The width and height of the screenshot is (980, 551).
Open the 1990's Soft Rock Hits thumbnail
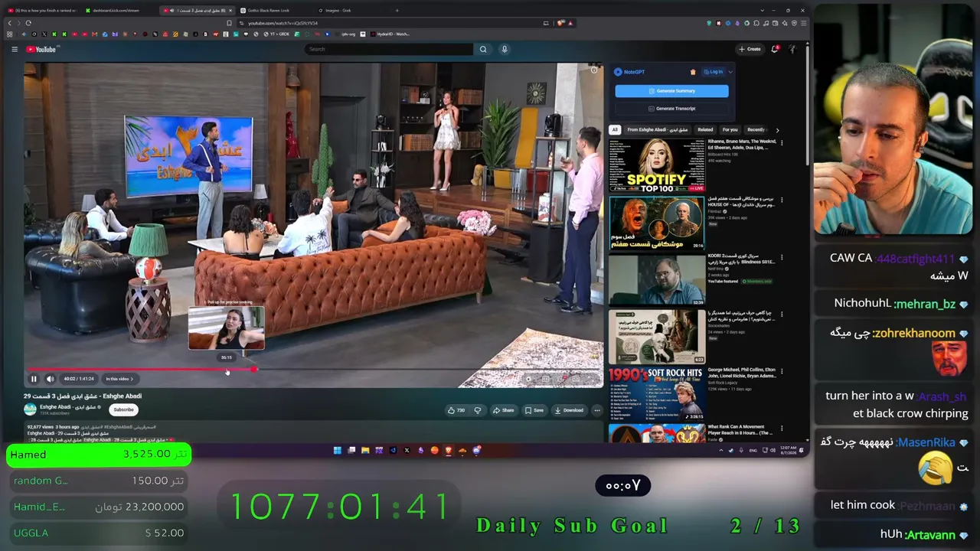click(x=657, y=394)
